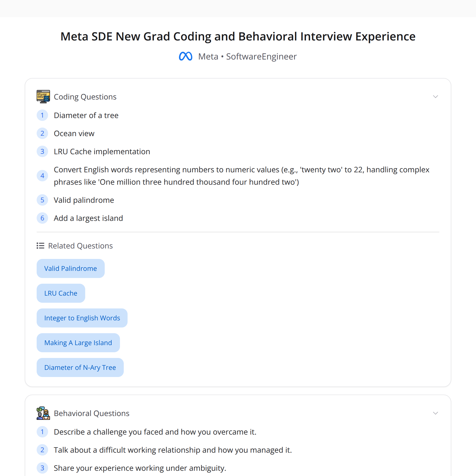Screen dimensions: 476x476
Task: Click the 'Coding Questions' section heading
Action: tap(85, 97)
